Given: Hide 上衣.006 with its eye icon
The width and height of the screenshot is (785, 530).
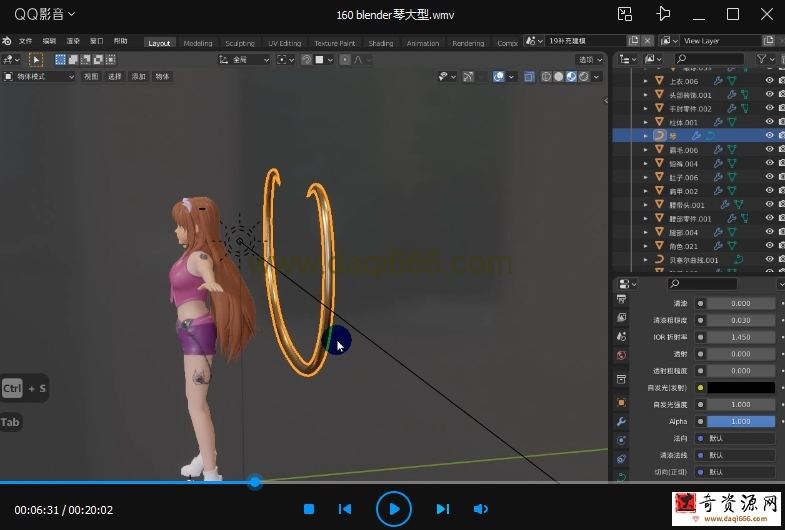Looking at the screenshot, I should point(769,80).
